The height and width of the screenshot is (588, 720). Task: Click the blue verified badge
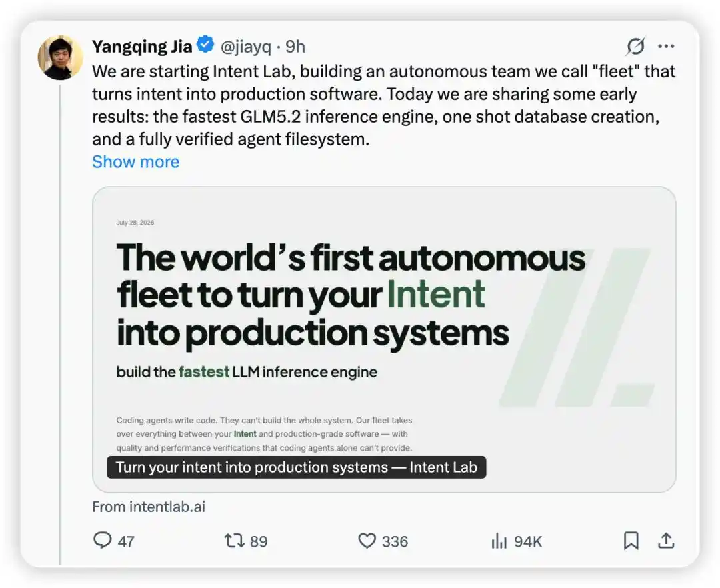[205, 45]
